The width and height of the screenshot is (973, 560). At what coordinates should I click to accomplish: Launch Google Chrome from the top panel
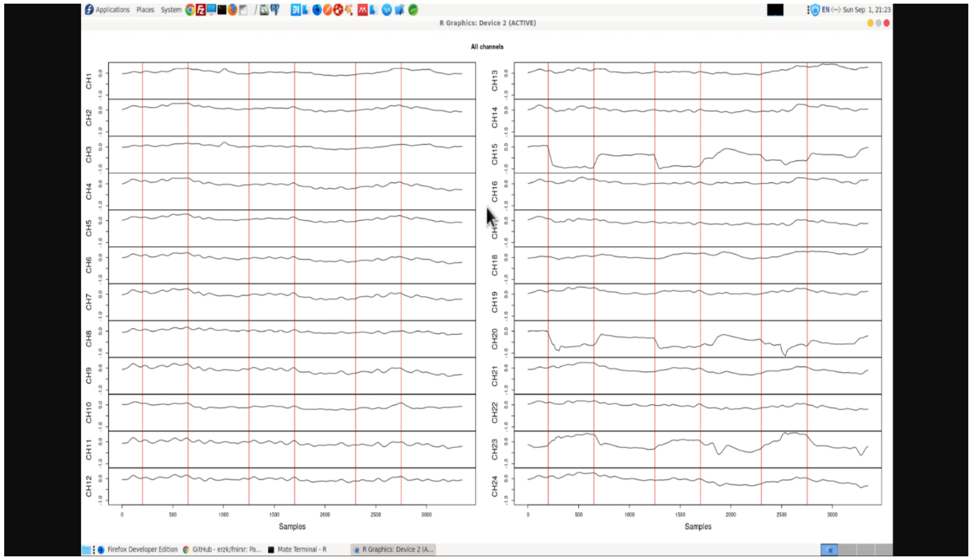[190, 10]
